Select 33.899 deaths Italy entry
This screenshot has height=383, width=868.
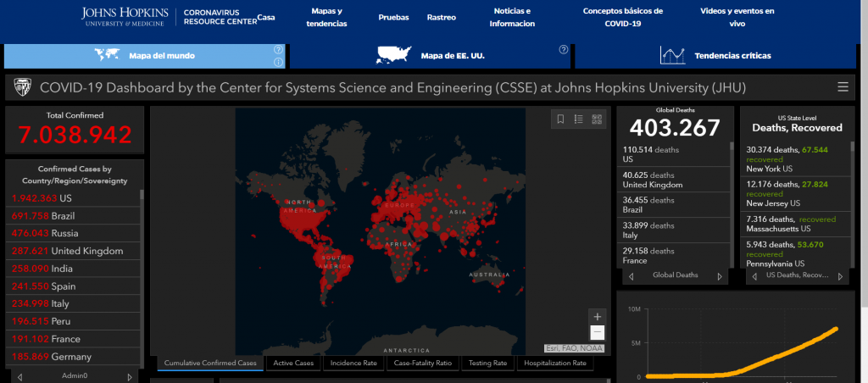[673, 230]
